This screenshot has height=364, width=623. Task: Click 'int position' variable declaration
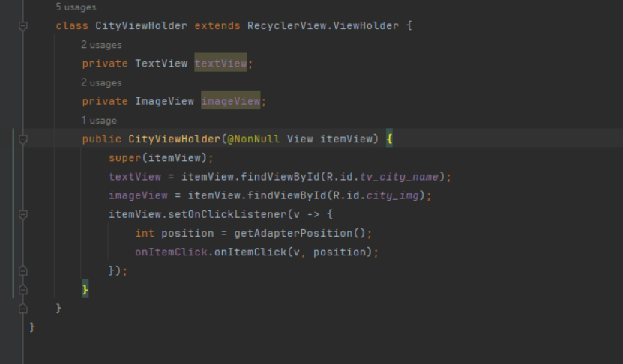pyautogui.click(x=175, y=234)
